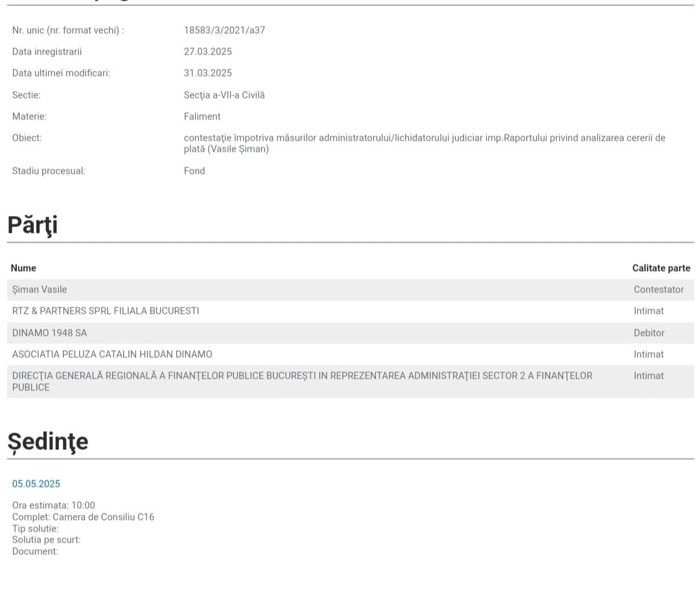Click the Complet: Camera de Consiliu C16 line
Viewport: 700px width, 605px height.
pyautogui.click(x=83, y=517)
